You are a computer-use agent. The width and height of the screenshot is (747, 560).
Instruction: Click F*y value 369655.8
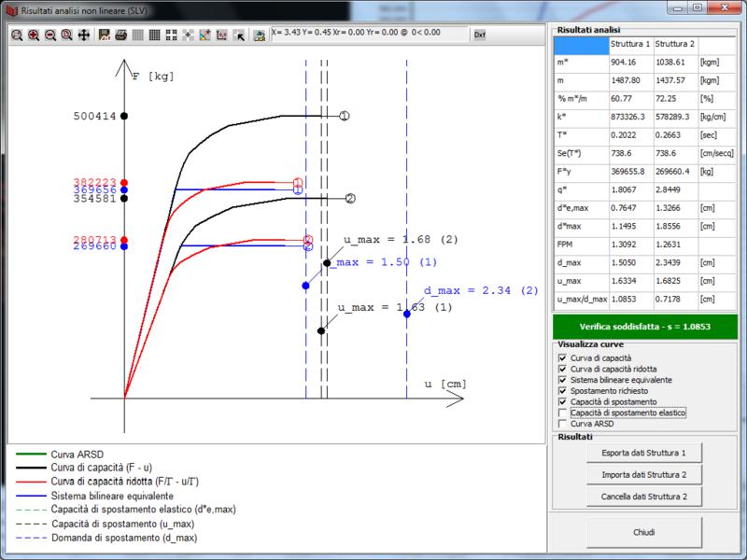[631, 172]
